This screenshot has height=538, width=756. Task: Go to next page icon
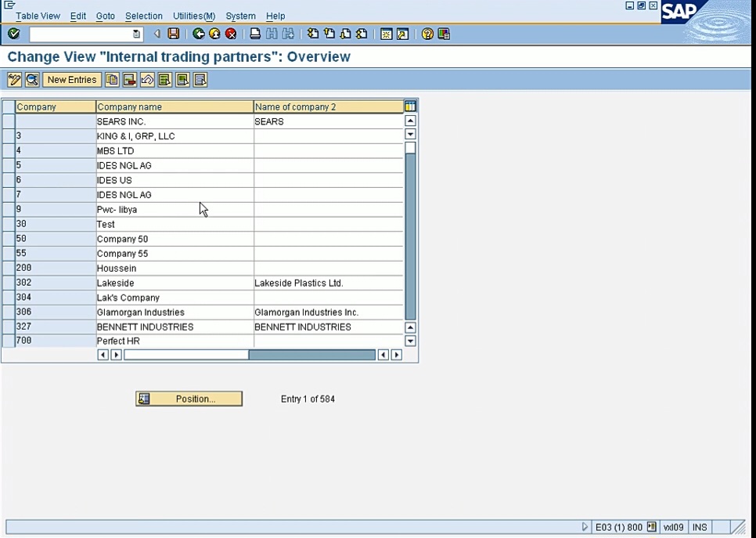click(x=346, y=34)
